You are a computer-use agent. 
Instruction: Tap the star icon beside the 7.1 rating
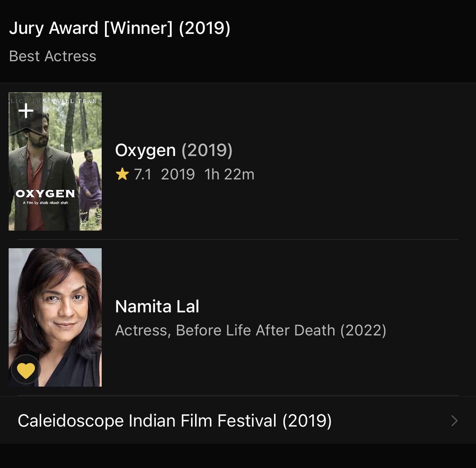coord(123,174)
